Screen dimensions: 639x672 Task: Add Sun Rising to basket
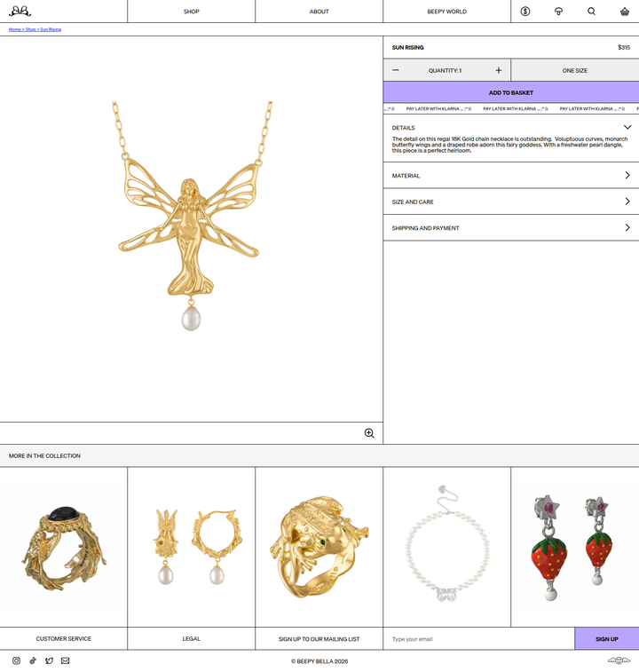511,92
